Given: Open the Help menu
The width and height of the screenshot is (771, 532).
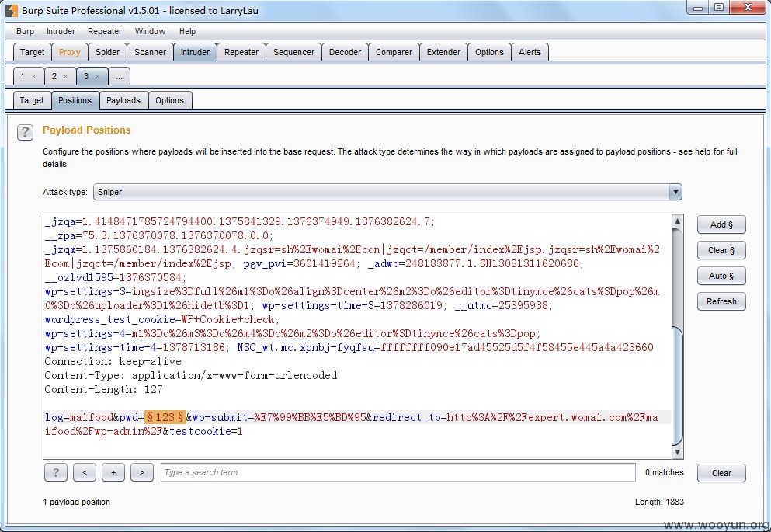Looking at the screenshot, I should coord(187,31).
